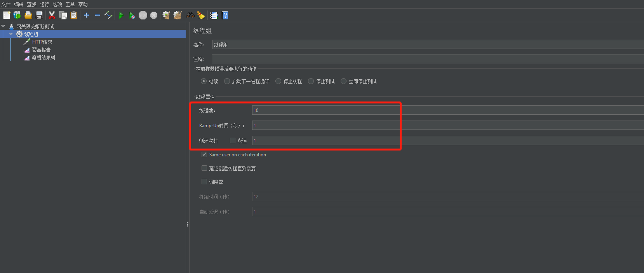
Task: Select the 继续 radio button
Action: tap(204, 81)
